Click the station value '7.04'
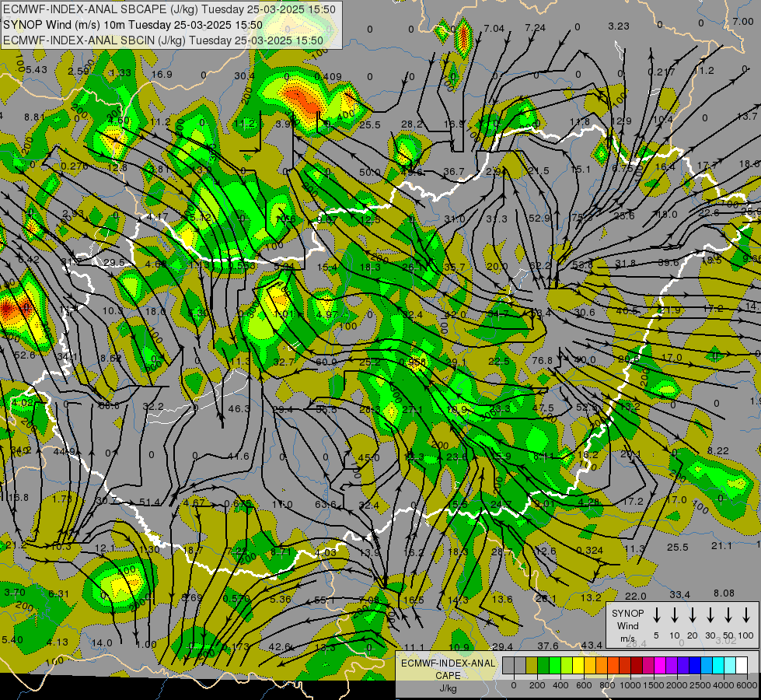 494,29
